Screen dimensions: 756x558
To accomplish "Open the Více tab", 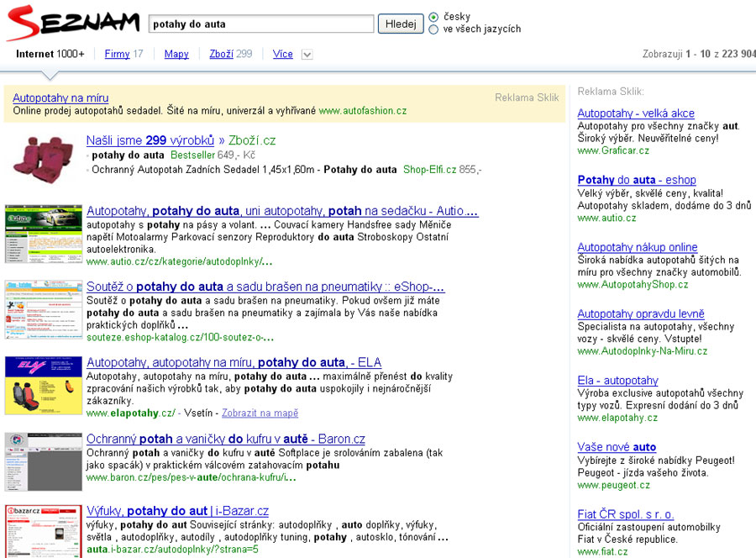I will (282, 54).
